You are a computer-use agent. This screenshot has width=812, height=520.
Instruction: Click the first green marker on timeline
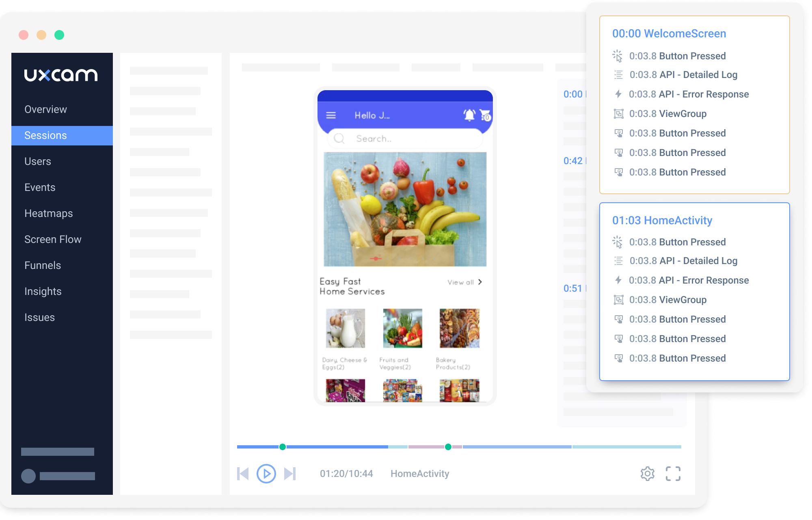pos(283,447)
